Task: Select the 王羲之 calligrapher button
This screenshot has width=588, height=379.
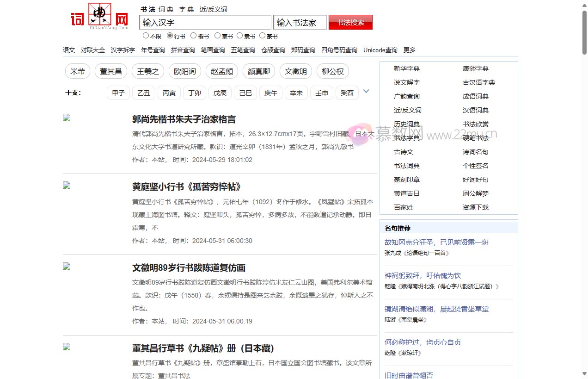Action: point(147,71)
